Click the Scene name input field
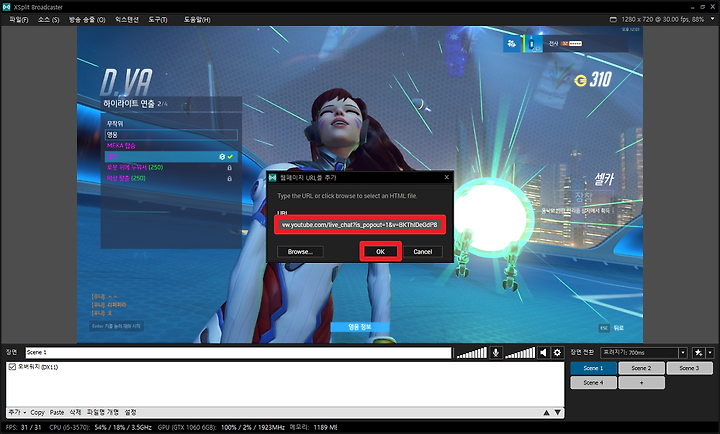Screen dimensions: 720x434 (x=238, y=352)
